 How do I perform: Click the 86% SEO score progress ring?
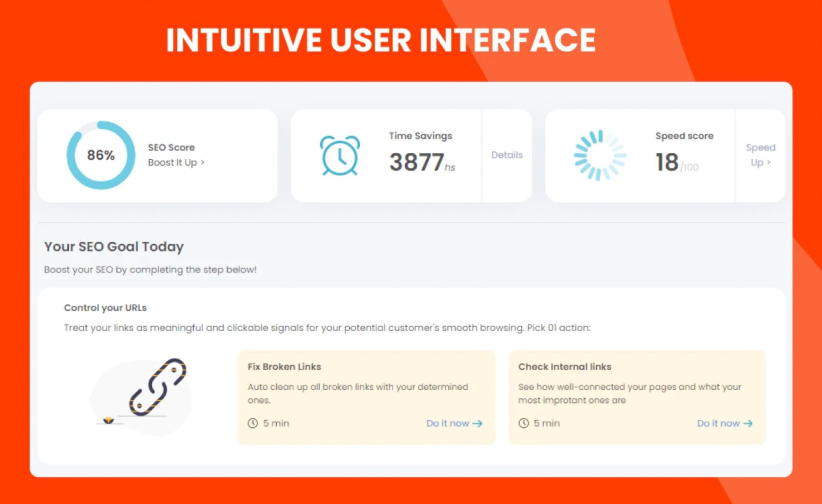click(101, 155)
